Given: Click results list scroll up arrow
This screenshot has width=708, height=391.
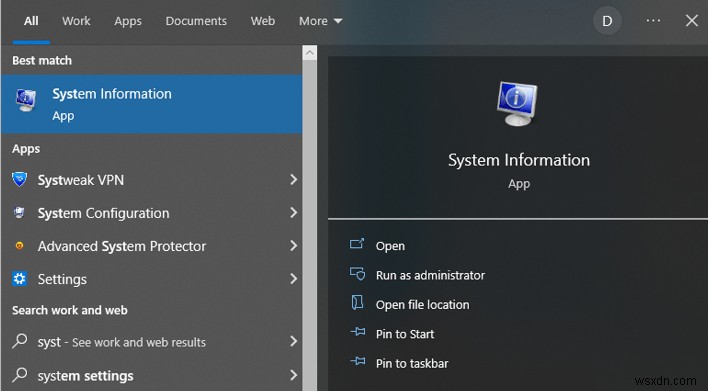Looking at the screenshot, I should (310, 53).
